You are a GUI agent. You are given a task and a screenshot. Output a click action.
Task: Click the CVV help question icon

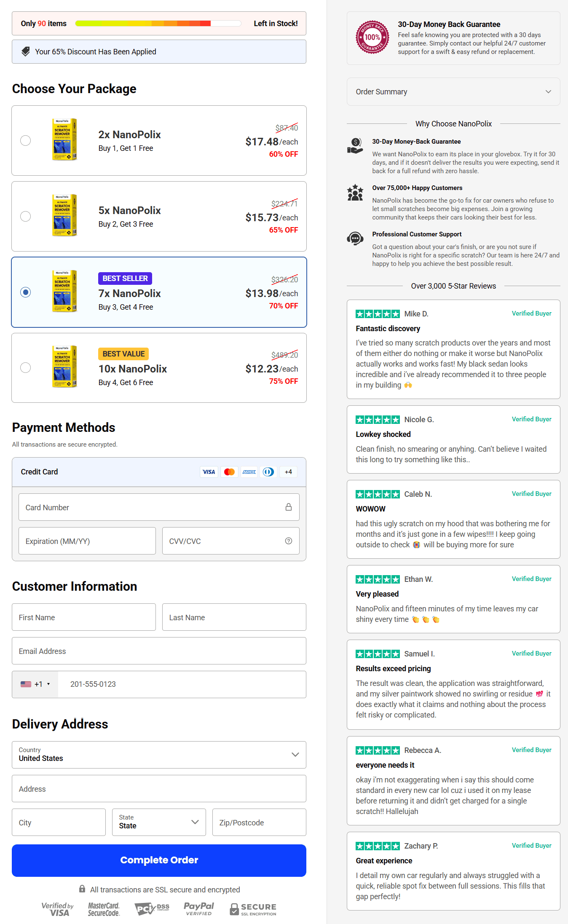[x=289, y=541]
